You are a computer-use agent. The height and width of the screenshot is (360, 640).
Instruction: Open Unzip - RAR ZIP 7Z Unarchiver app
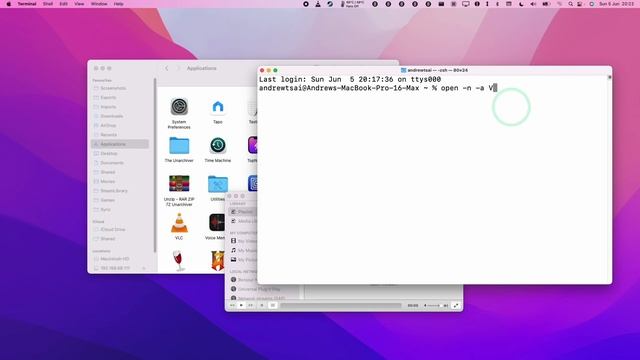click(179, 184)
